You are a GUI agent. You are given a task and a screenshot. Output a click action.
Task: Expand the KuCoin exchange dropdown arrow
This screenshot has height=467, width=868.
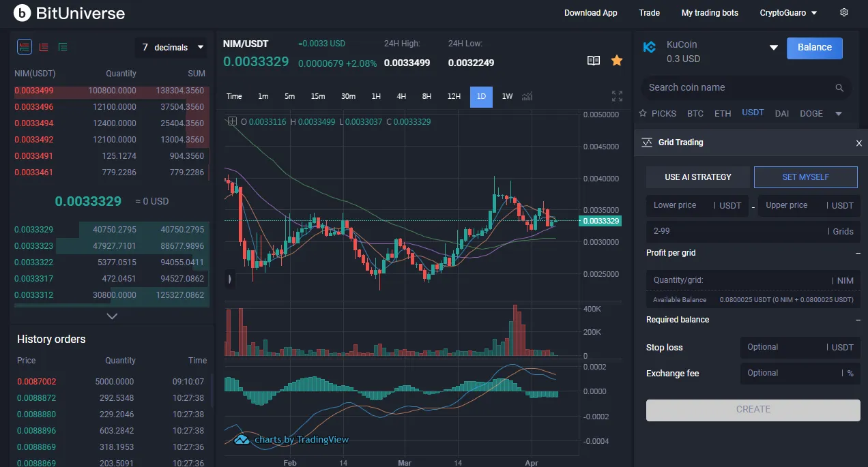point(774,48)
